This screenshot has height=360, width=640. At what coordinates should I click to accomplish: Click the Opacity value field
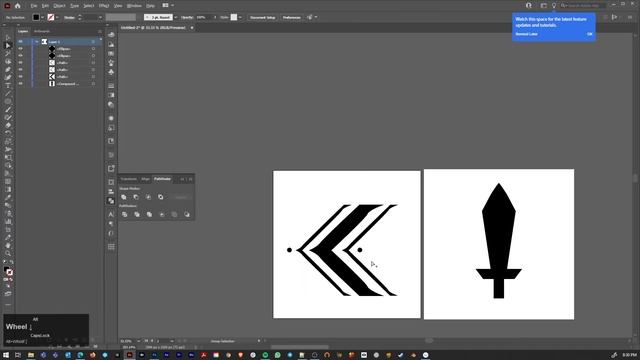(x=203, y=18)
